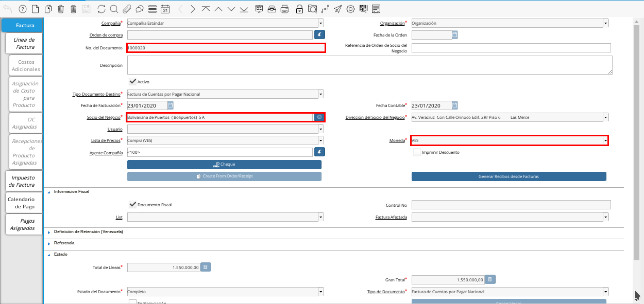644x304 pixels.
Task: Click the Print icon in toolbar
Action: coord(284,9)
